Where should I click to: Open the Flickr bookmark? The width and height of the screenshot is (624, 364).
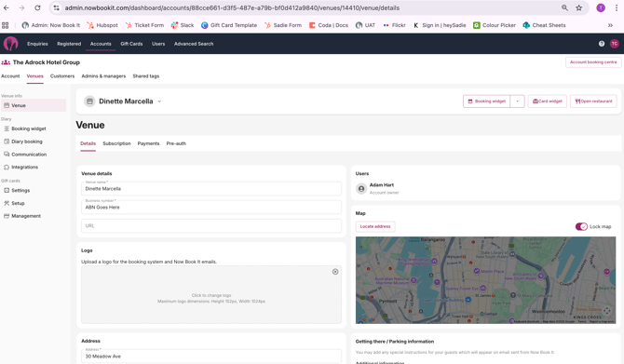point(394,25)
